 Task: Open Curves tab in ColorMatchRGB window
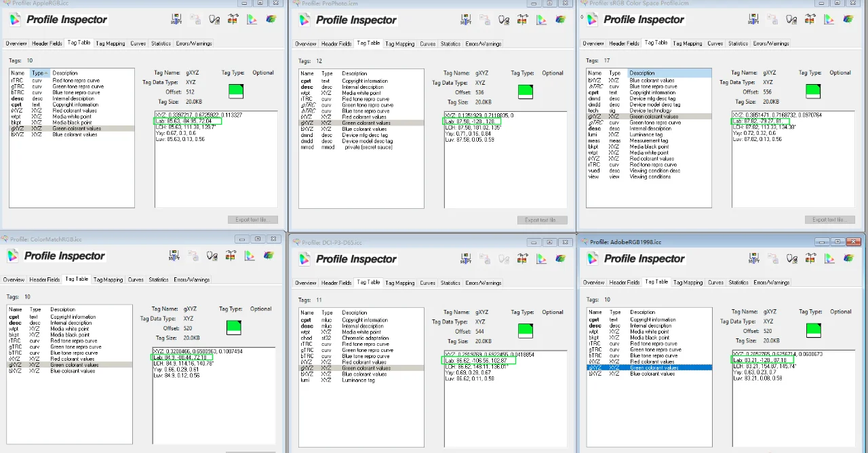pyautogui.click(x=136, y=279)
